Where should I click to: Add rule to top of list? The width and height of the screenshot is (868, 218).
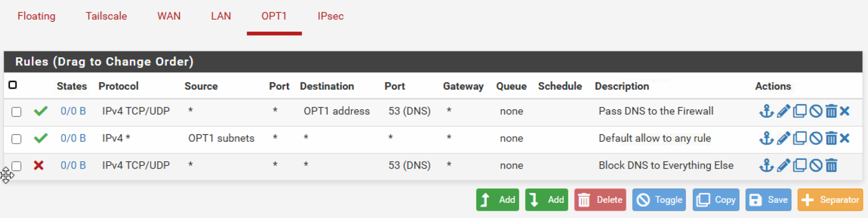(497, 200)
